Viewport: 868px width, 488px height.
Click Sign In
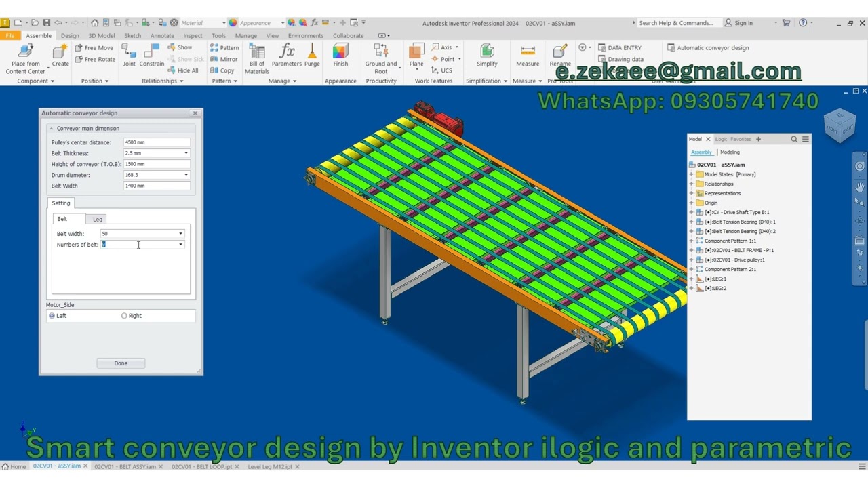[738, 23]
